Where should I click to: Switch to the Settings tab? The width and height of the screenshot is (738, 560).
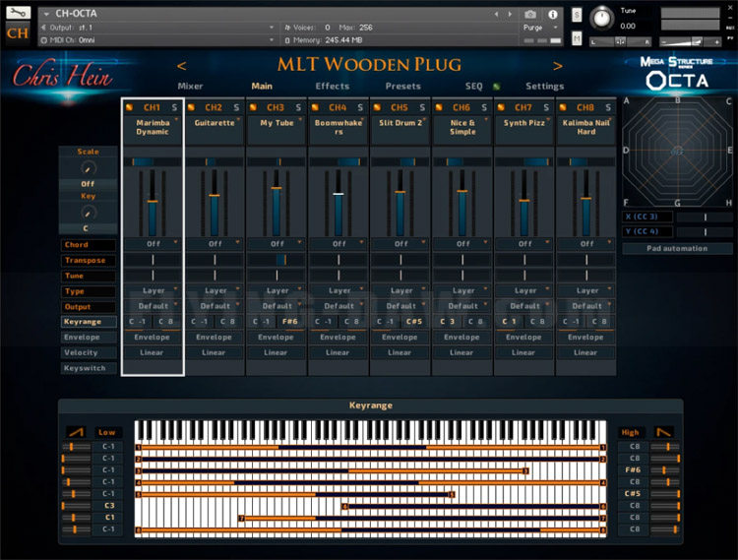pos(544,87)
